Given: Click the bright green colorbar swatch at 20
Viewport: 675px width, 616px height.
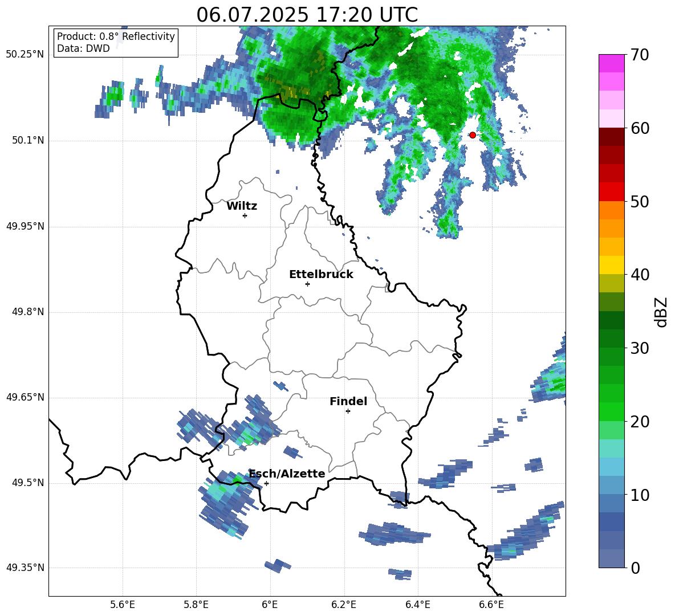Looking at the screenshot, I should click(x=611, y=411).
